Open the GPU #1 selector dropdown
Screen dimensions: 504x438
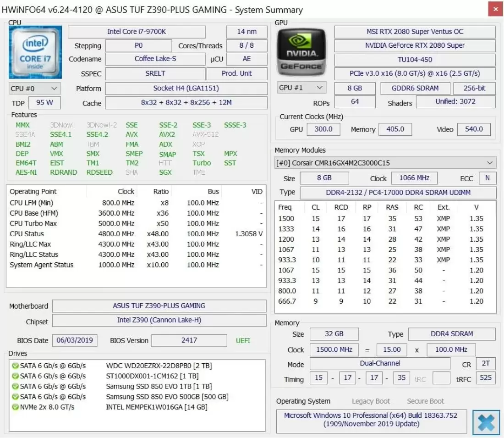click(301, 88)
